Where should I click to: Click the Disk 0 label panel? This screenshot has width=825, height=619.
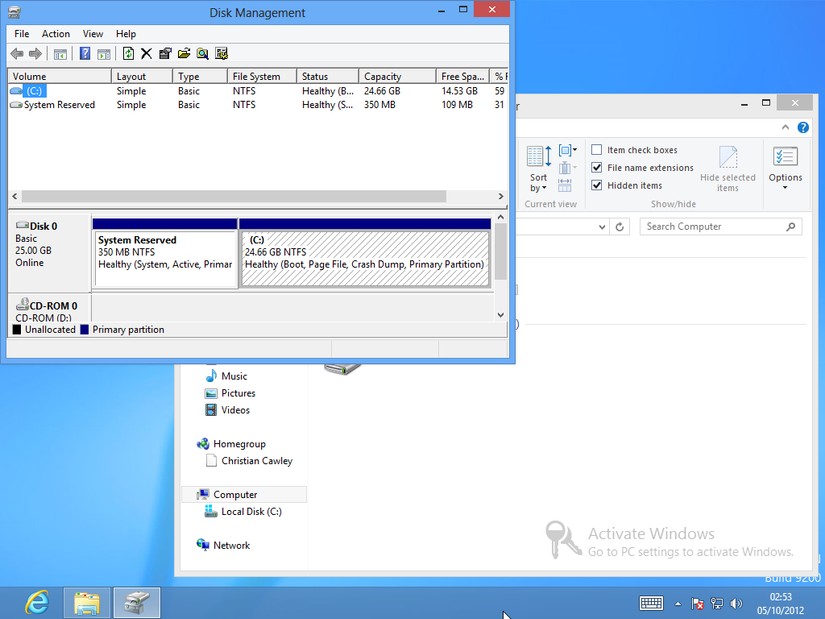pos(49,252)
